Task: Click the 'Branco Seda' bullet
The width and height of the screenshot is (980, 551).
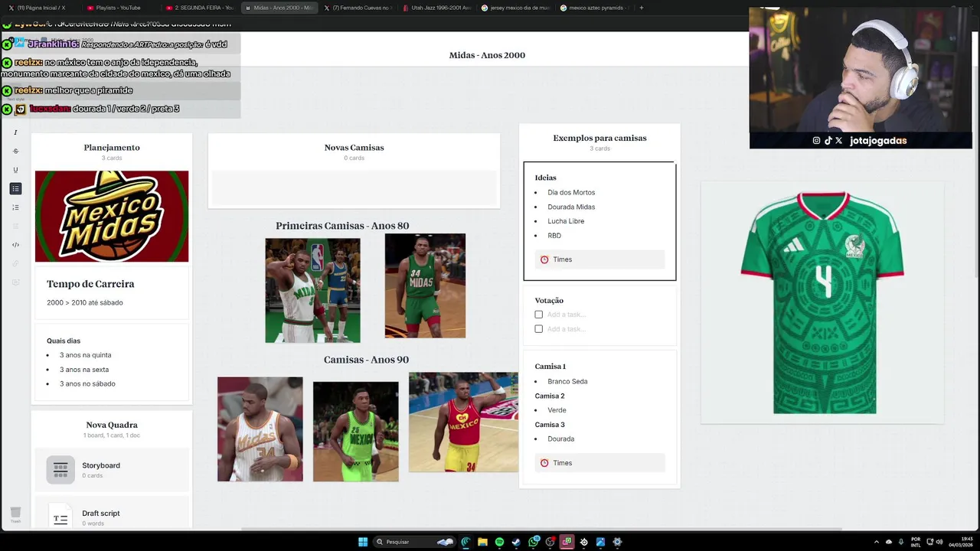Action: click(567, 382)
